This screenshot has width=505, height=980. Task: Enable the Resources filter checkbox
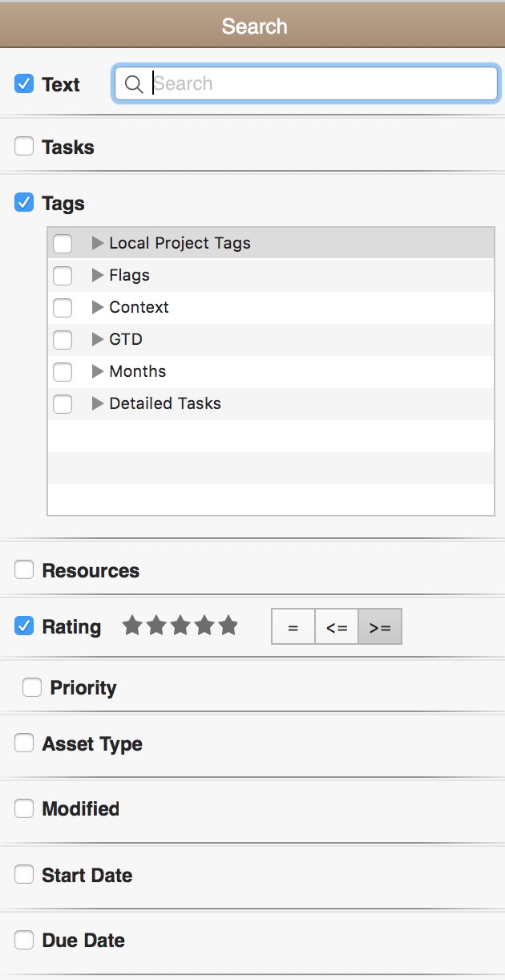click(x=24, y=569)
